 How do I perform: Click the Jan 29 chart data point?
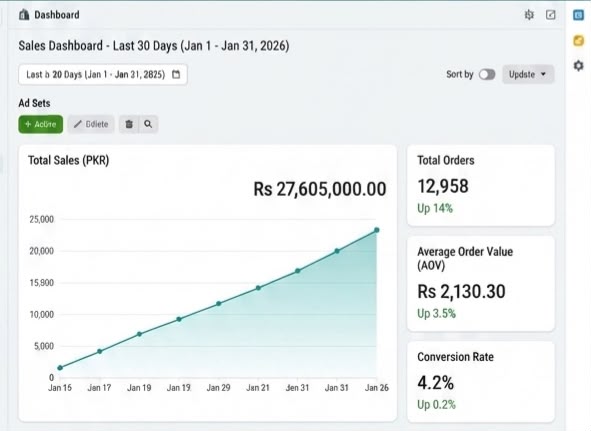(x=219, y=304)
